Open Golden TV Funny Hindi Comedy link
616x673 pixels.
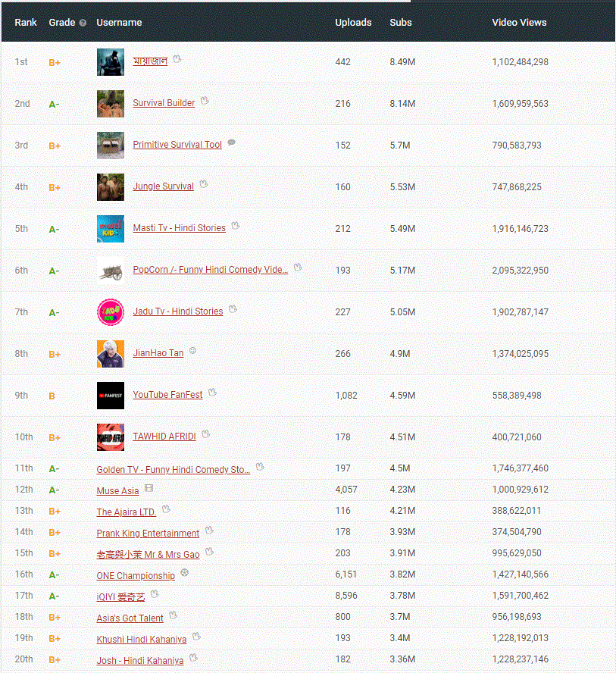pyautogui.click(x=174, y=470)
